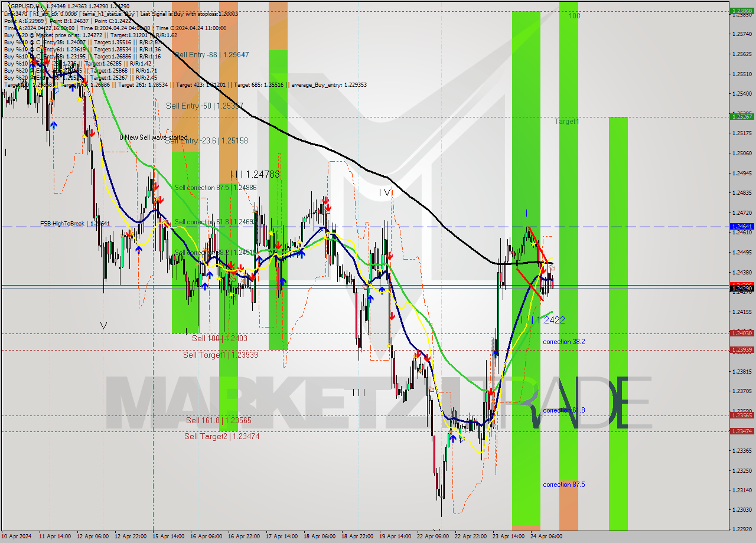Click the 'III 1.2422' blue wave label

click(x=543, y=320)
